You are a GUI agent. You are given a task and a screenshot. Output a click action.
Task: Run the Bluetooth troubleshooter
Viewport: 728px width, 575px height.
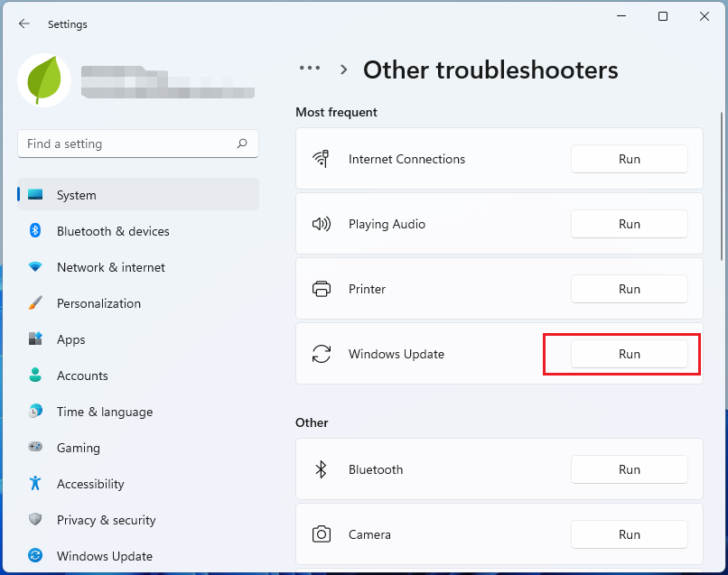coord(630,469)
